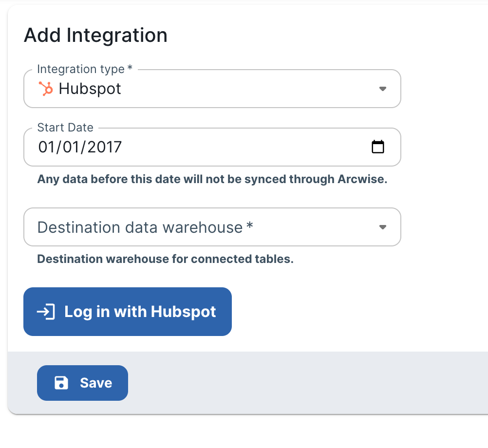Save the new integration

pos(82,383)
